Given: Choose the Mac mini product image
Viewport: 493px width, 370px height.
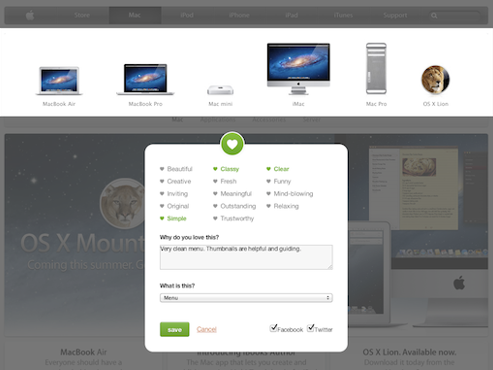Looking at the screenshot, I should pyautogui.click(x=220, y=90).
